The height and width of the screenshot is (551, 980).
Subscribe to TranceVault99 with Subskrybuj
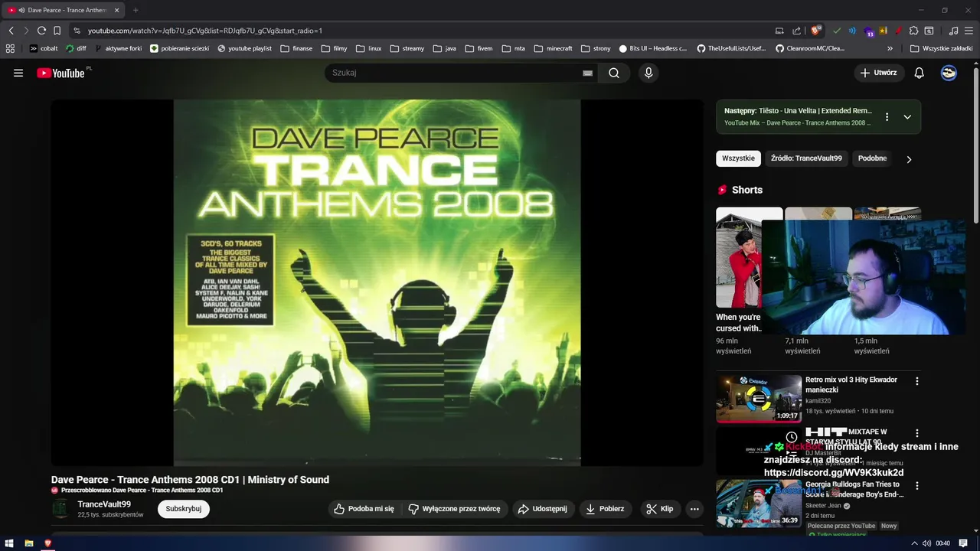tap(184, 509)
